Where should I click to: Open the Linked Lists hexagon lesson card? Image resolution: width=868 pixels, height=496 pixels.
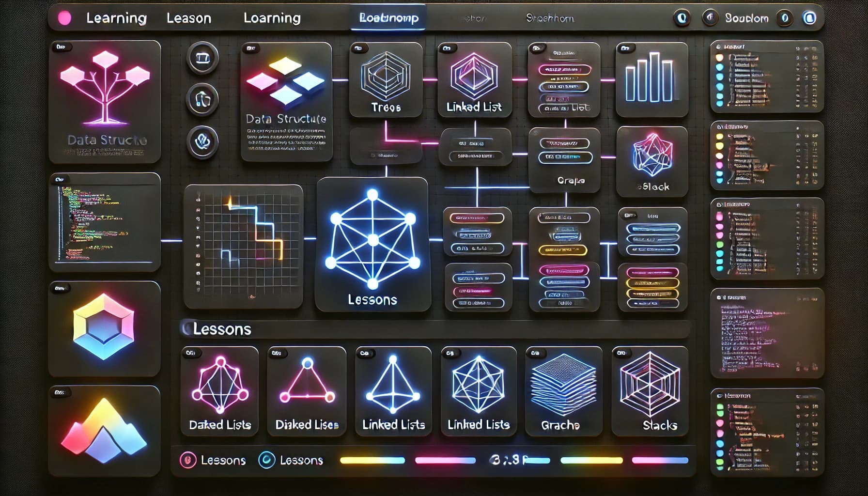click(x=479, y=391)
